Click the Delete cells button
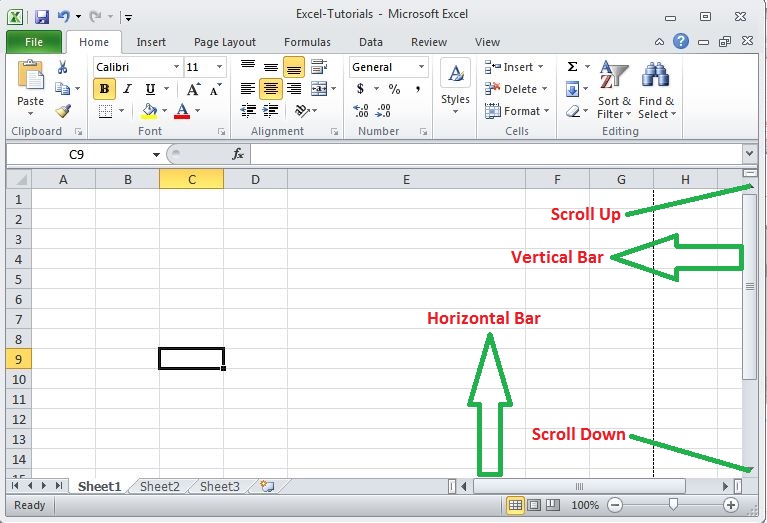The width and height of the screenshot is (767, 523). click(516, 89)
